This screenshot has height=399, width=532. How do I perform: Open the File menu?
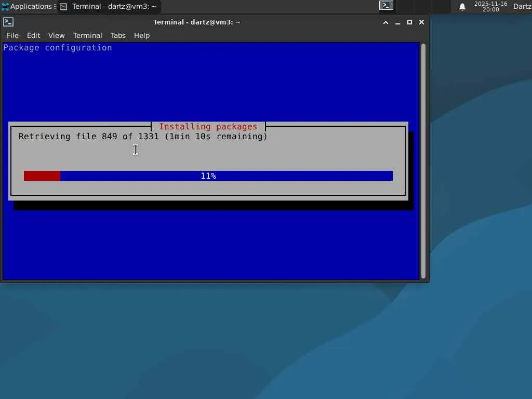tap(12, 35)
